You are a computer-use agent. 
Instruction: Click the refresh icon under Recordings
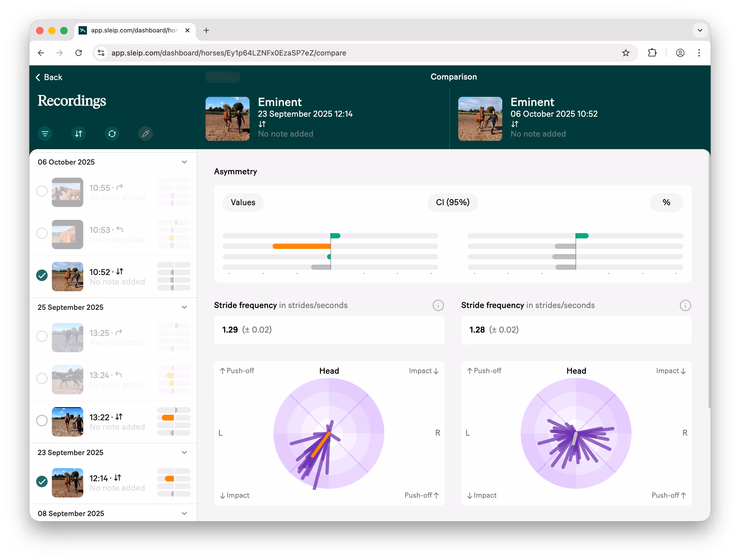(112, 134)
